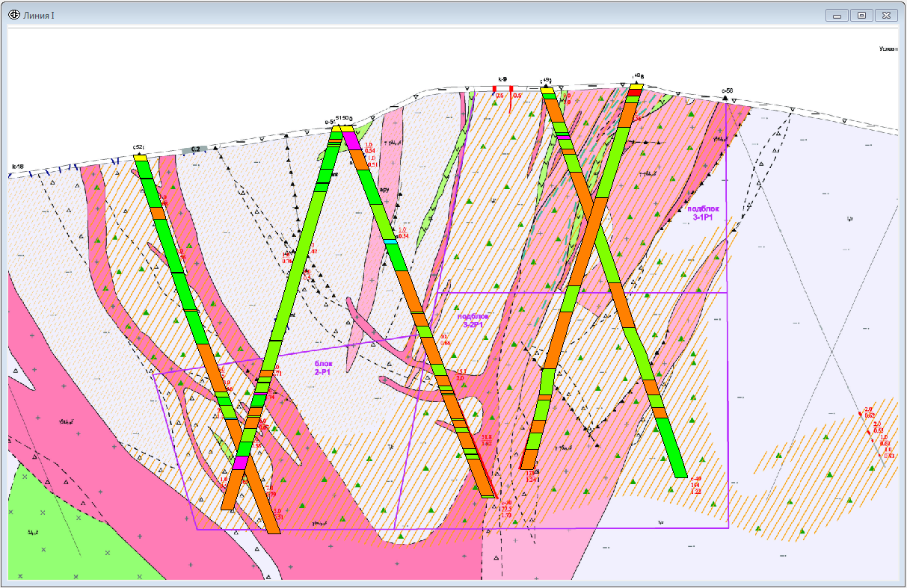907x588 pixels.
Task: Pick the red interval atop borehole 48
Action: tap(635, 92)
